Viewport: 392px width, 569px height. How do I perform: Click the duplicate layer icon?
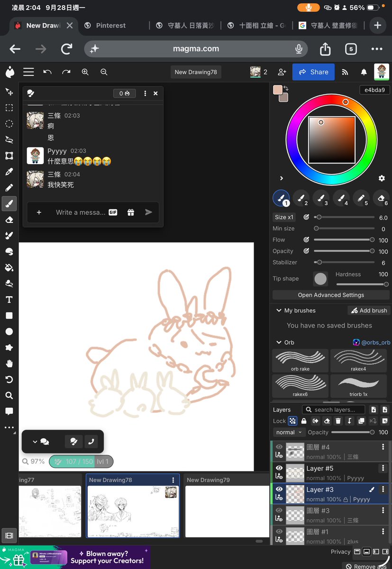point(361,421)
